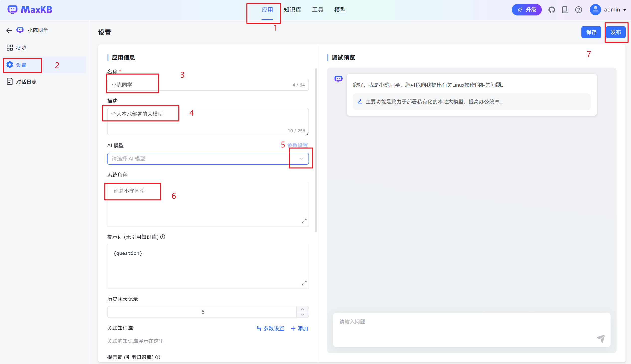Increase 历史聊天记录 count with up arrow

pos(302,309)
